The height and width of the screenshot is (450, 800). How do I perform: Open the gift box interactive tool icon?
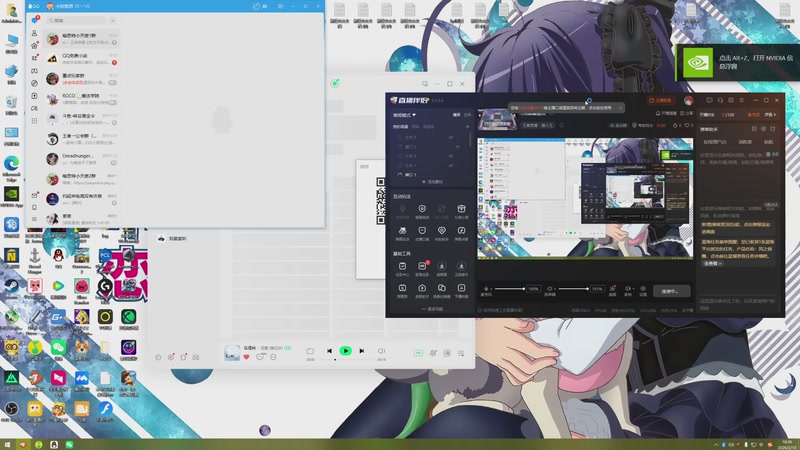click(x=461, y=210)
